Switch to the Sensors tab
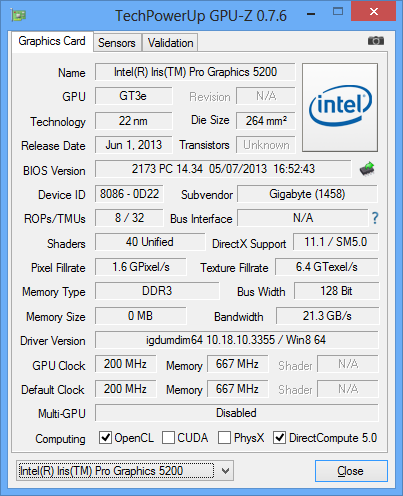Image resolution: width=403 pixels, height=496 pixels. point(117,43)
